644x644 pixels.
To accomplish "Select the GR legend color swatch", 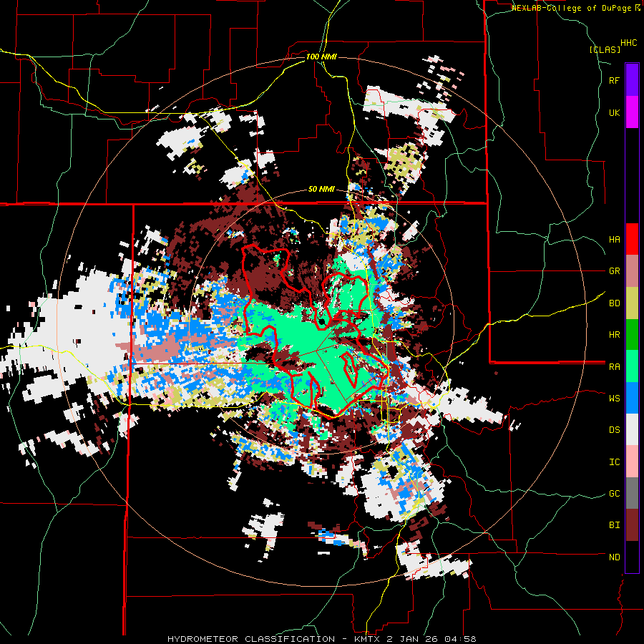I will (632, 271).
